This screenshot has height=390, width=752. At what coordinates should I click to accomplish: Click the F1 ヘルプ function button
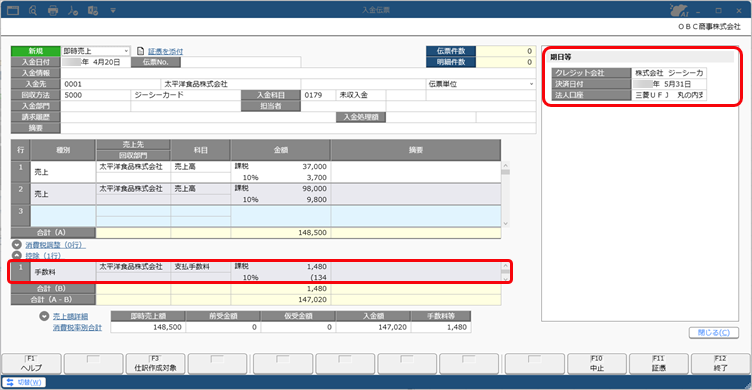31,364
